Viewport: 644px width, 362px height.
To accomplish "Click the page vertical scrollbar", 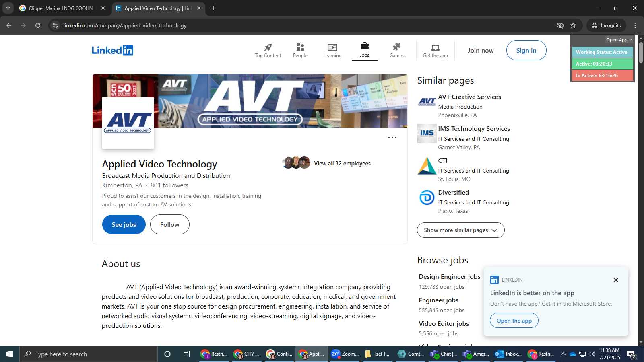I will (641, 52).
